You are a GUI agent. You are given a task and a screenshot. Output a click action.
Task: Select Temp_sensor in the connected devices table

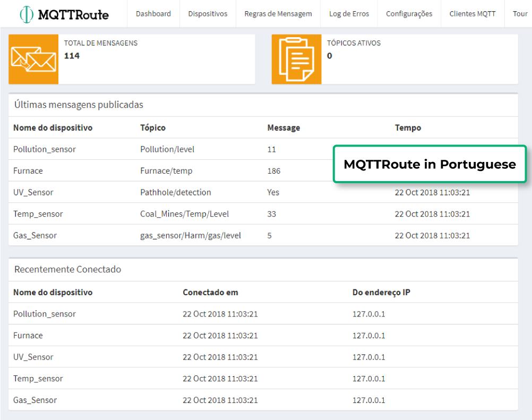coord(38,379)
